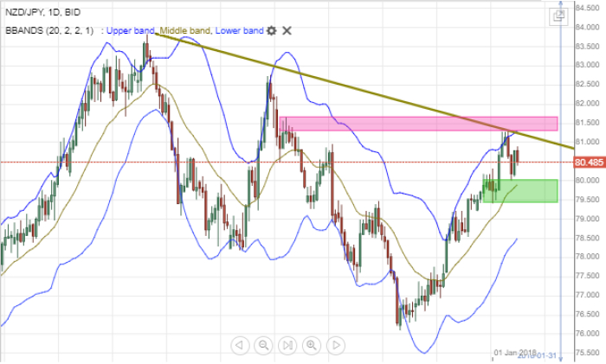Click the current price tag 80.485
Image resolution: width=606 pixels, height=364 pixels.
coord(589,163)
